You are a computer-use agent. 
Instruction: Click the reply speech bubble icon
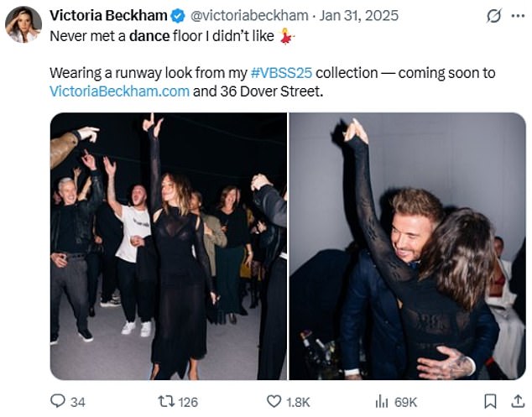coord(59,401)
